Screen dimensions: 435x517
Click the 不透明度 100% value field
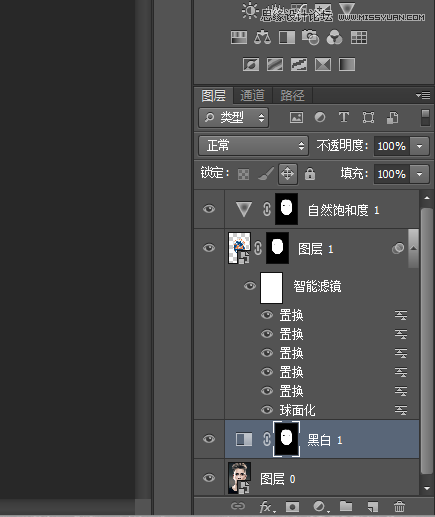coord(392,146)
